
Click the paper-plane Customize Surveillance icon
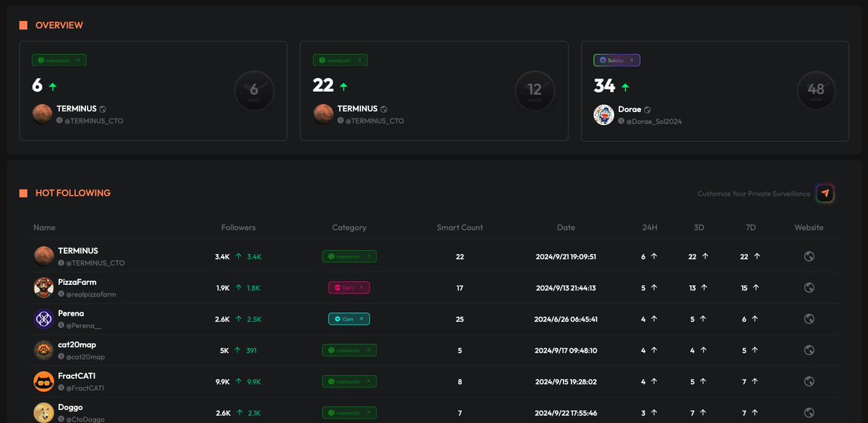tap(825, 193)
